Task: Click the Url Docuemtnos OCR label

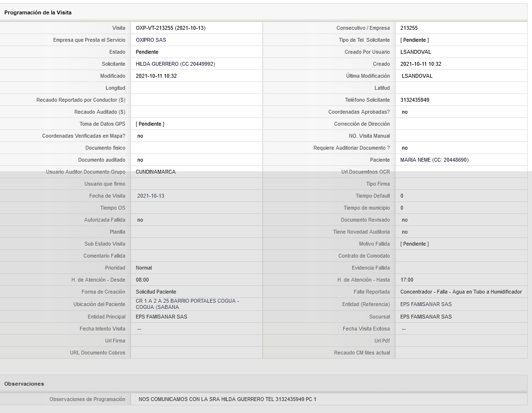Action: tap(365, 172)
